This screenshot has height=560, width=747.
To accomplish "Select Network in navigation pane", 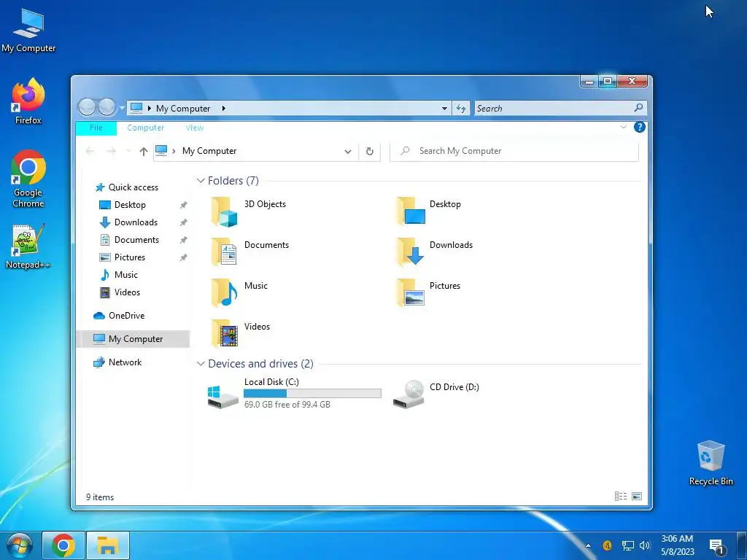I will pyautogui.click(x=118, y=362).
